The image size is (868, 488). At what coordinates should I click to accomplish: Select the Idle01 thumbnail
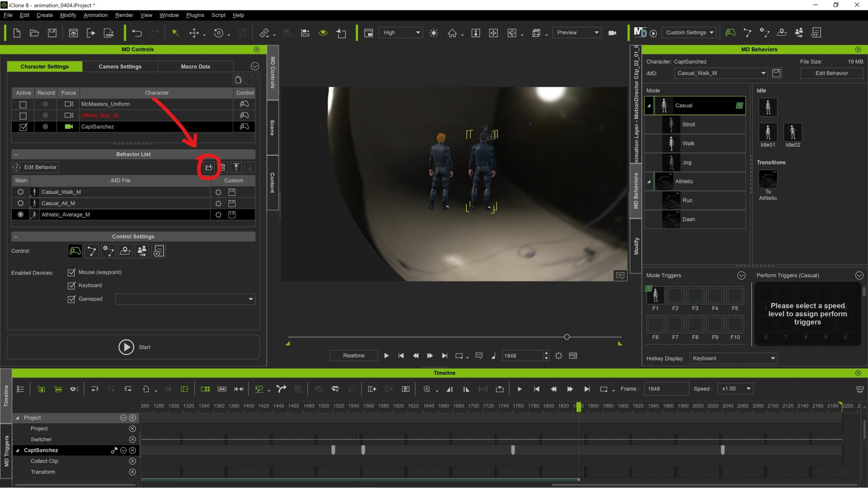click(768, 132)
